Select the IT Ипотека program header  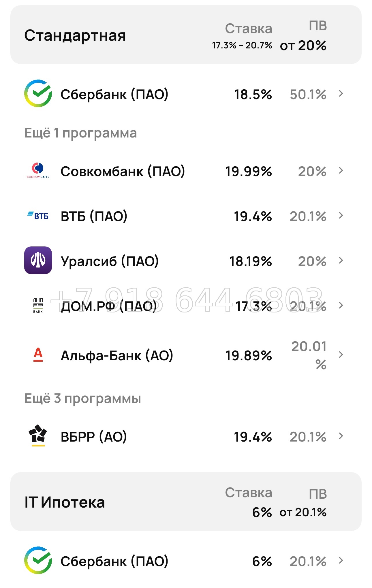click(x=186, y=502)
